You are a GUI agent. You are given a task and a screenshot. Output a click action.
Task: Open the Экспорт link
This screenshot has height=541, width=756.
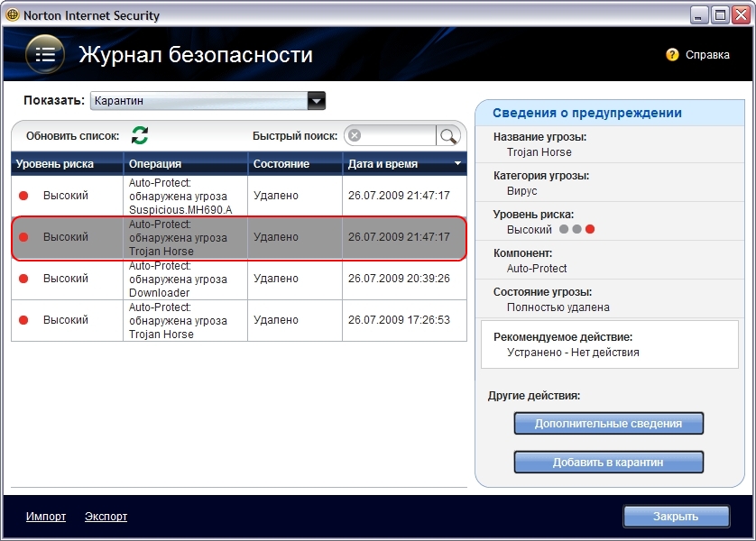(x=106, y=517)
